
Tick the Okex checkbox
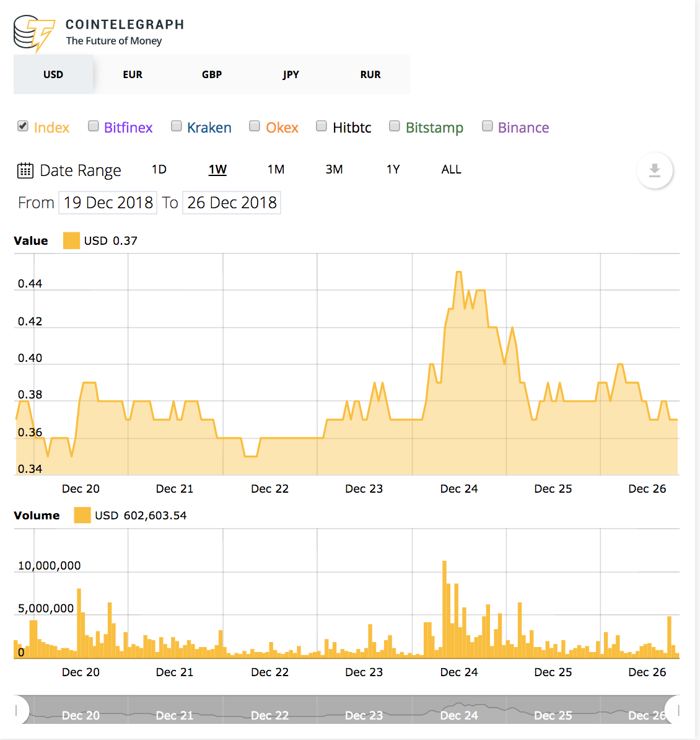click(255, 126)
